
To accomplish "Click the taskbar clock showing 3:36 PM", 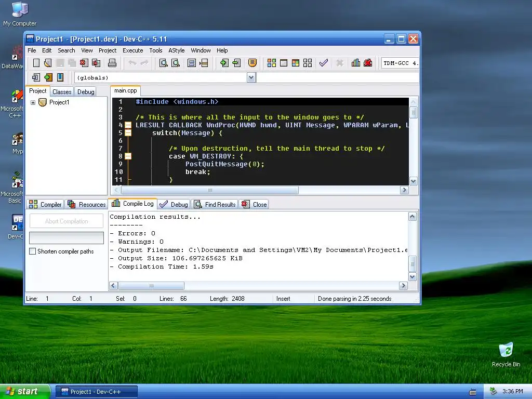I will tap(513, 392).
